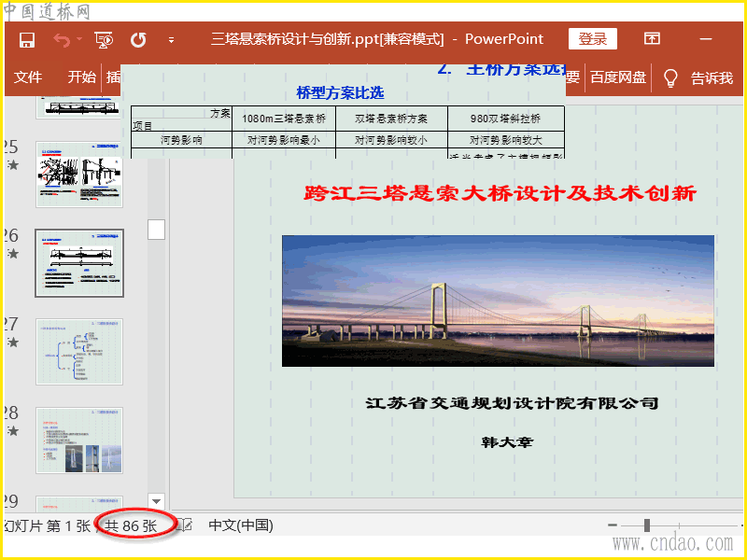Viewport: 747px width, 560px height.
Task: Click the 幻灯片 第 1 张 status text
Action: tap(47, 525)
